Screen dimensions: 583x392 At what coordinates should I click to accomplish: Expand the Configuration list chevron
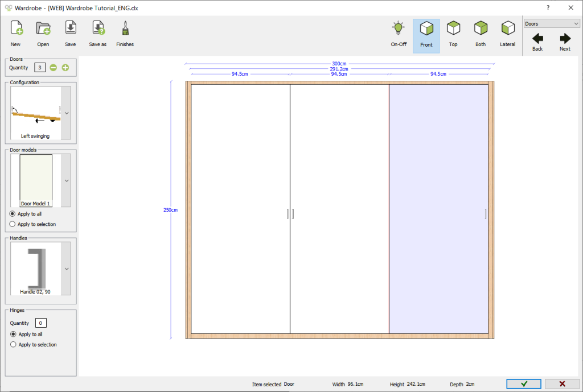[66, 113]
